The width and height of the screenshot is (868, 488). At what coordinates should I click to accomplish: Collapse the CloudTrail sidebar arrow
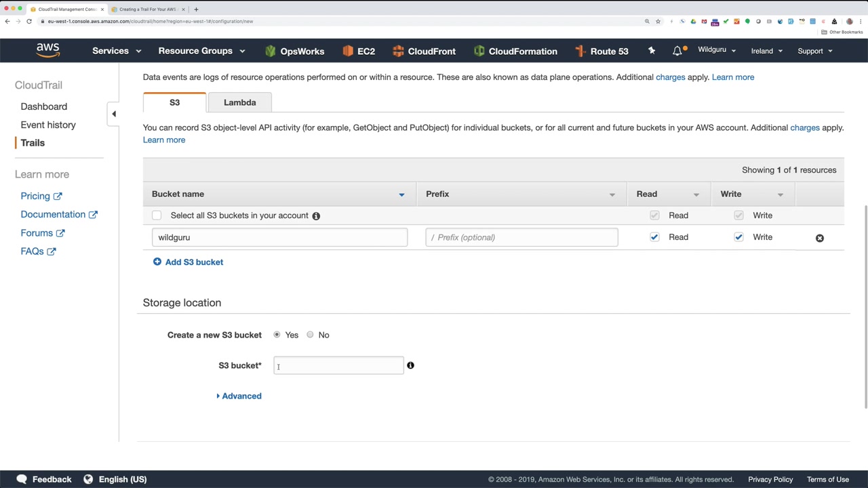coord(114,114)
